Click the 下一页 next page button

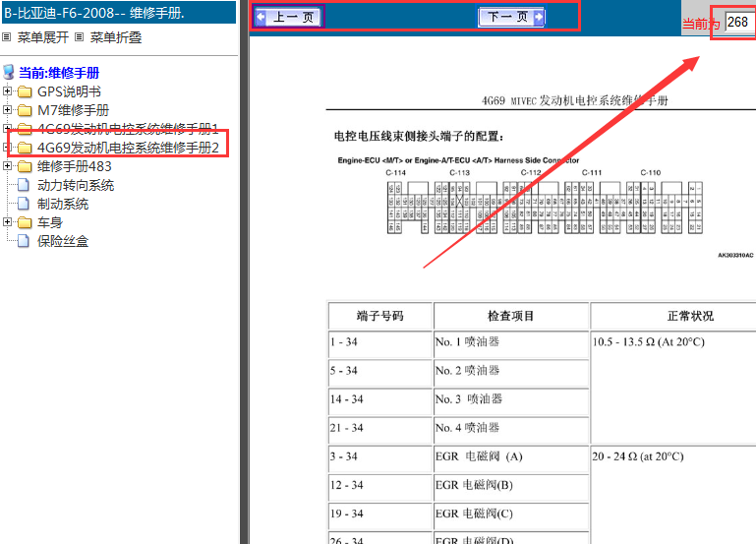[x=511, y=18]
